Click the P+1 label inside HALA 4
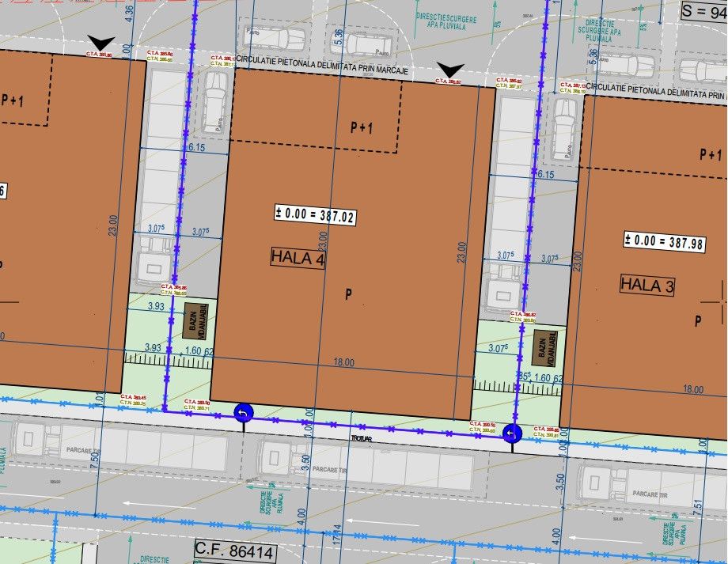 pyautogui.click(x=361, y=127)
